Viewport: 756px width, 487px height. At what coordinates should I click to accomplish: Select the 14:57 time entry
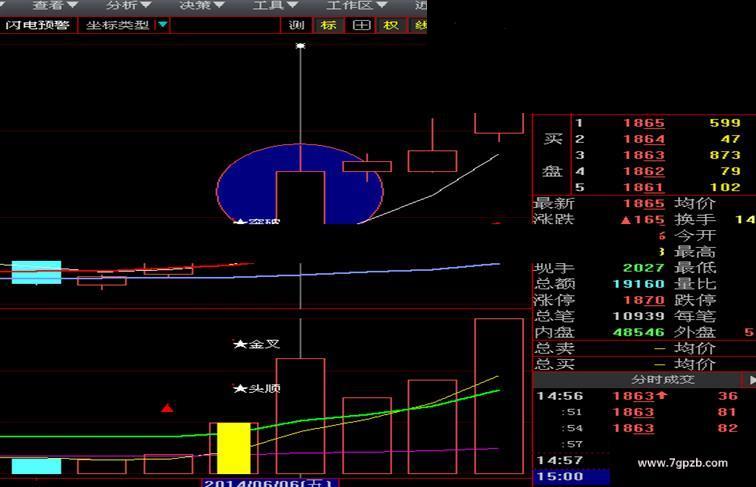(559, 460)
